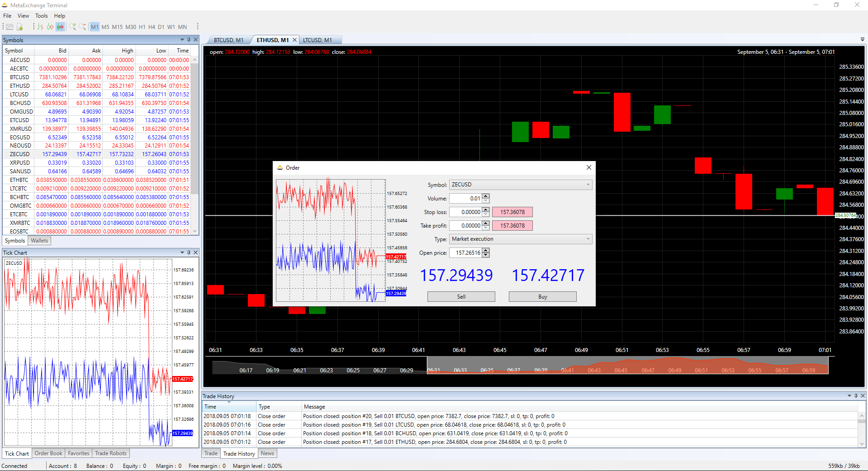The image size is (868, 471).
Task: Open the Symbol dropdown showing ZECUSD
Action: [521, 185]
